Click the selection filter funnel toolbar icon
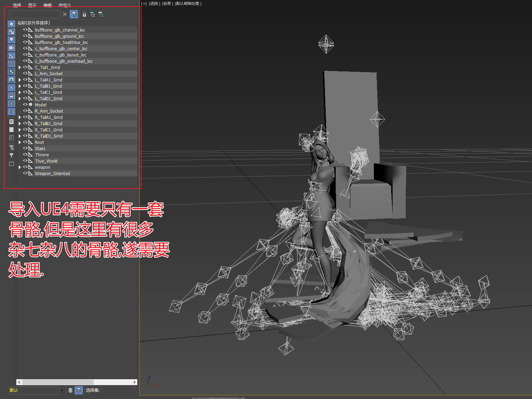Viewport: 532px width, 399px height. pyautogui.click(x=74, y=14)
